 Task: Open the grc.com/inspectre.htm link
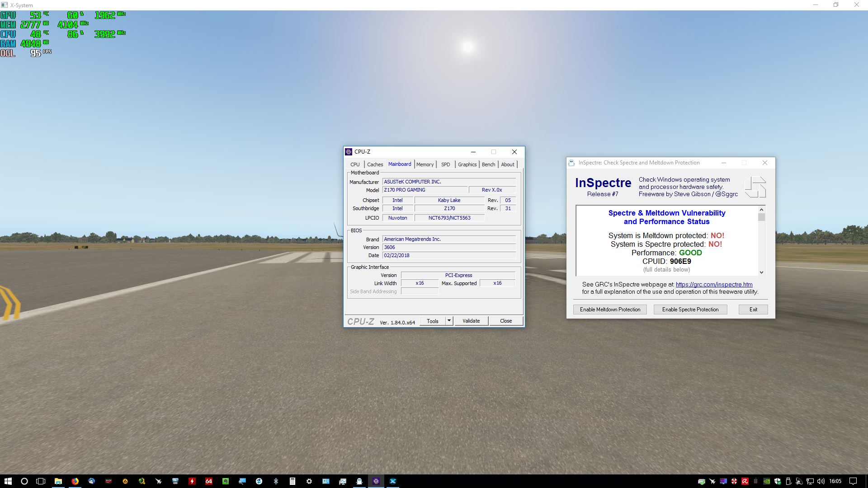tap(714, 284)
